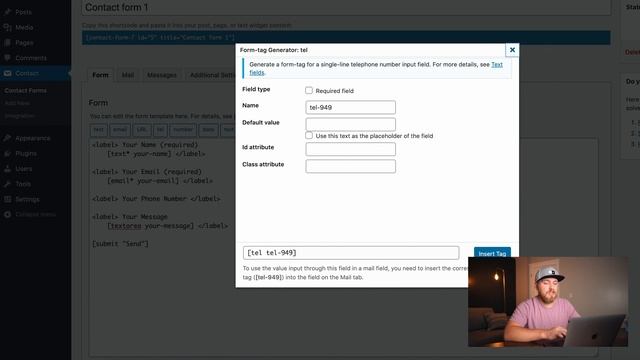
Task: Click the Settings icon in sidebar
Action: pyautogui.click(x=7, y=199)
